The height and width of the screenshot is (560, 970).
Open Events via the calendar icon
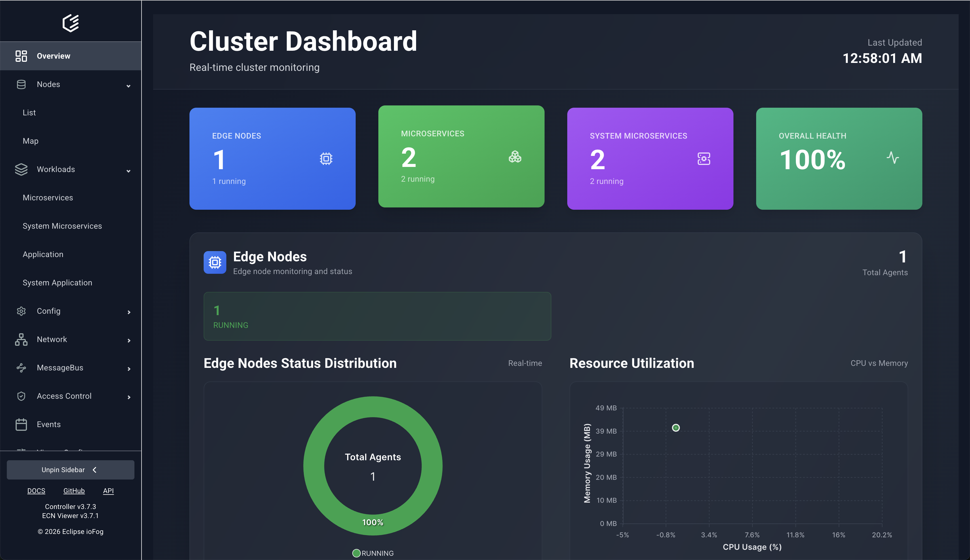tap(21, 424)
